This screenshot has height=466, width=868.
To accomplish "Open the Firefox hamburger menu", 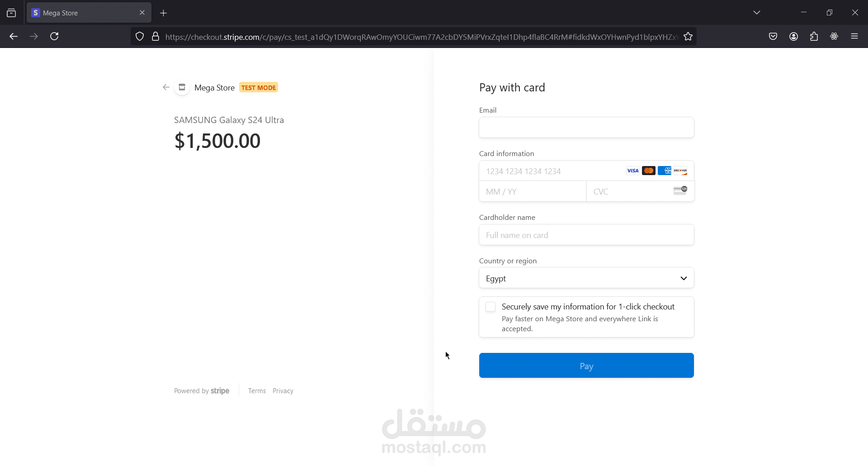I will [x=854, y=37].
